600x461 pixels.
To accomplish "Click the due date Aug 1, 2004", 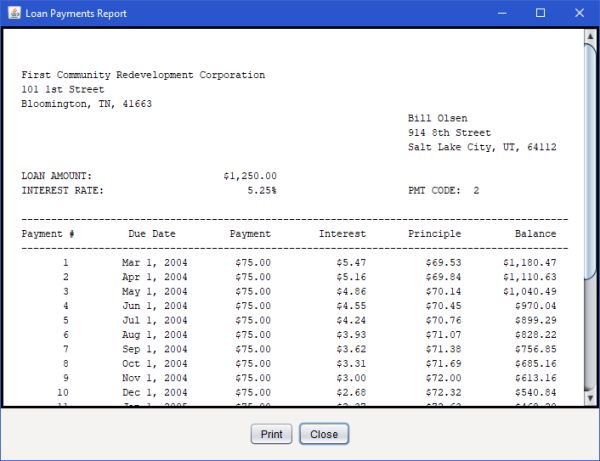I will point(155,335).
